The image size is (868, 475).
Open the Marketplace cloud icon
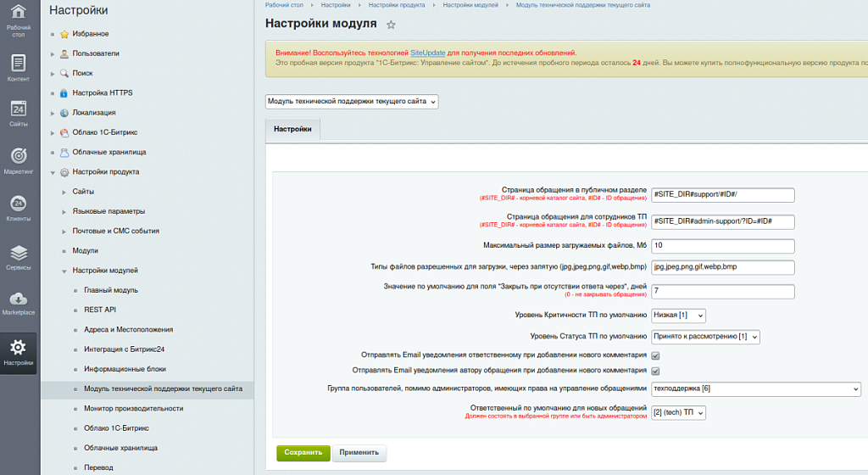tap(19, 302)
